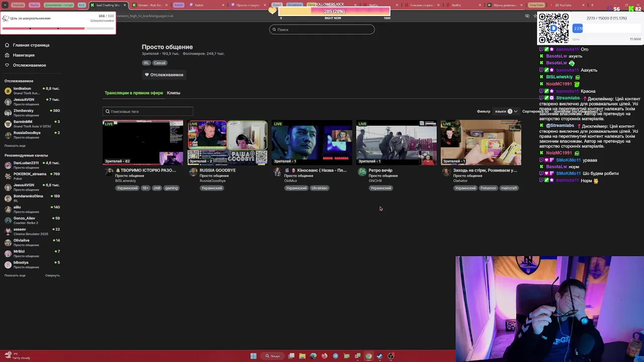Image resolution: width=644 pixels, height=362 pixels.
Task: Open Steam from taskbar
Action: coord(380,356)
